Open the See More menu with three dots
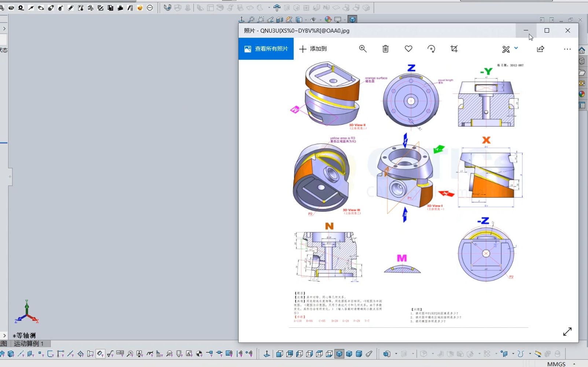 point(567,49)
